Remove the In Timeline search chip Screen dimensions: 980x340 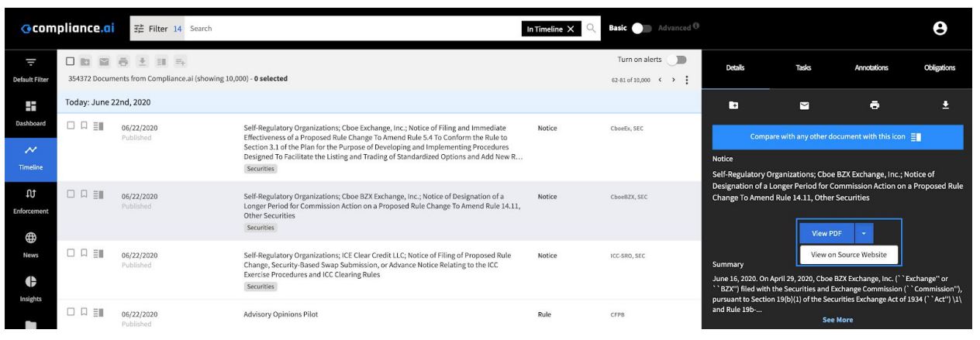[x=571, y=28]
